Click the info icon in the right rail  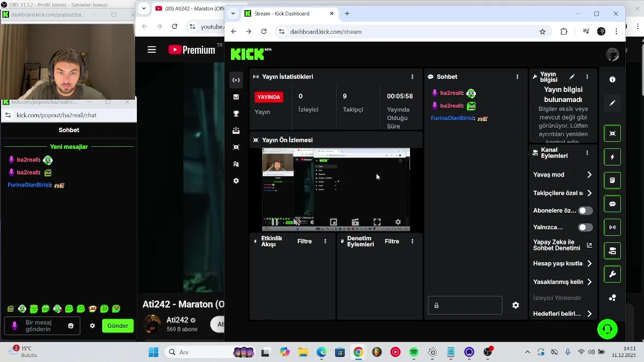point(612,79)
